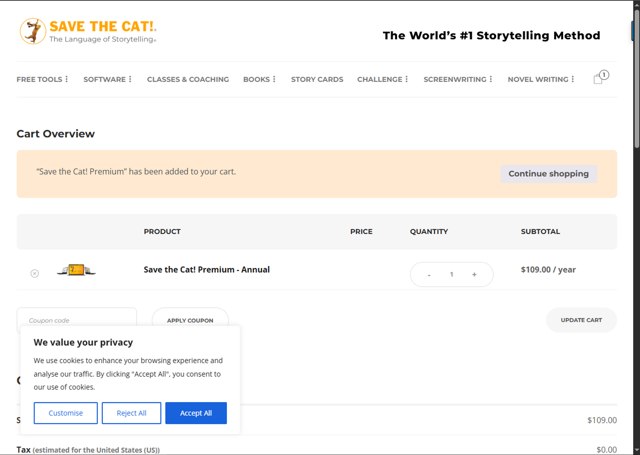Image resolution: width=640 pixels, height=455 pixels.
Task: Click the $0.00 tax value
Action: point(607,449)
